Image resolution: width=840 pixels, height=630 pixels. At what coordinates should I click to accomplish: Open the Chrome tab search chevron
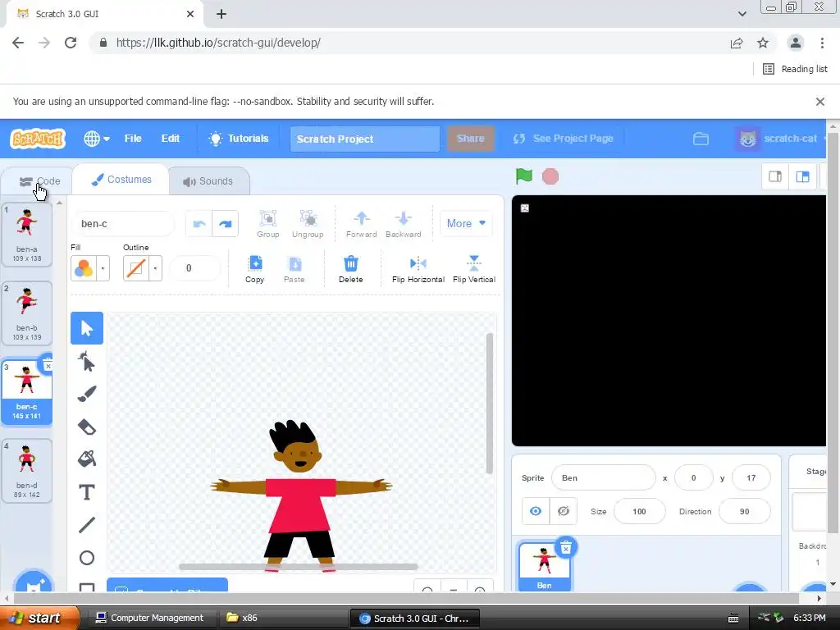742,14
